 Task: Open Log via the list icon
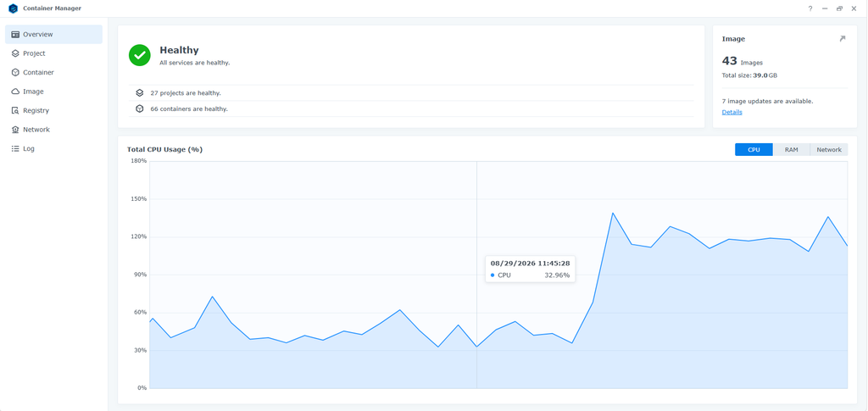(15, 149)
